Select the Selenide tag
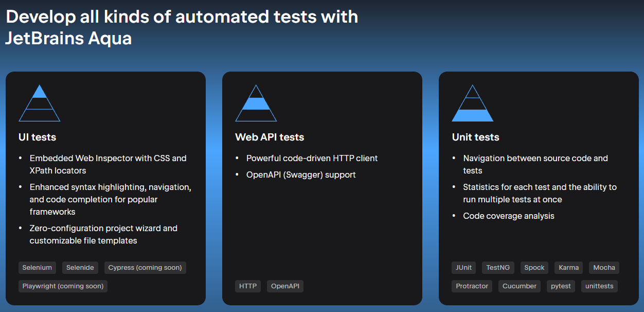Screen dimensions: 644x312 coord(80,267)
